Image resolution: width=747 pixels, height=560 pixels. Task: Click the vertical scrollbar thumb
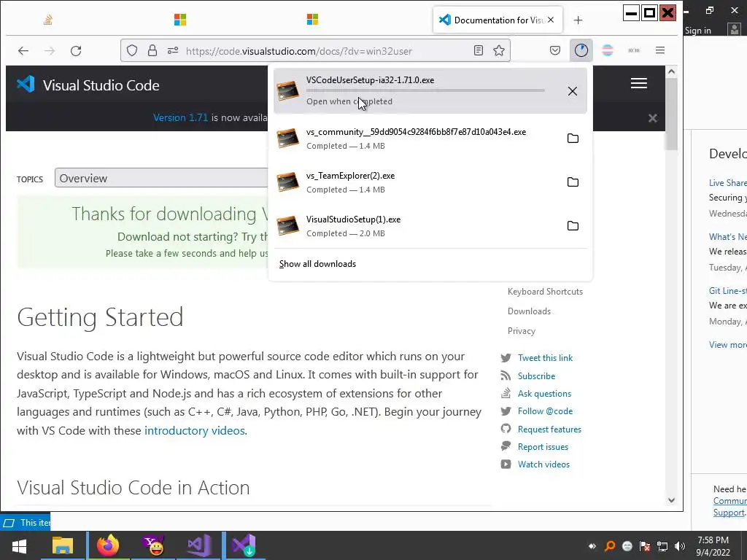671,114
